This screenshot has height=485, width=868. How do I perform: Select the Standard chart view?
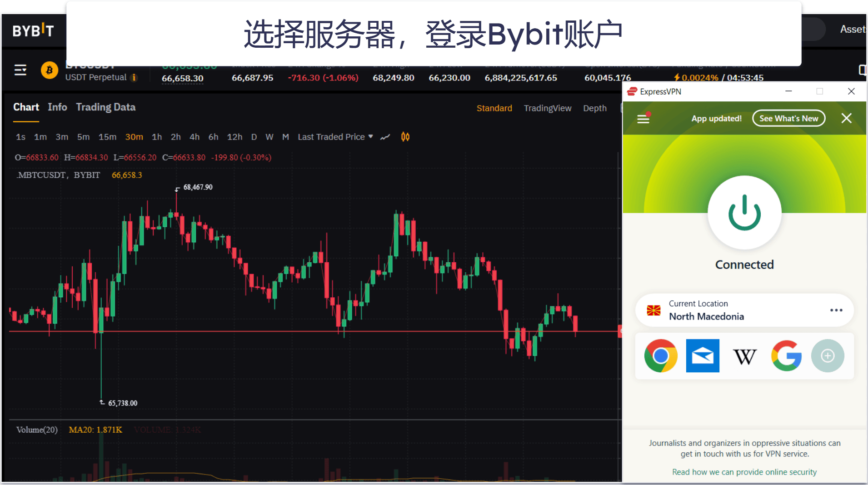(494, 108)
